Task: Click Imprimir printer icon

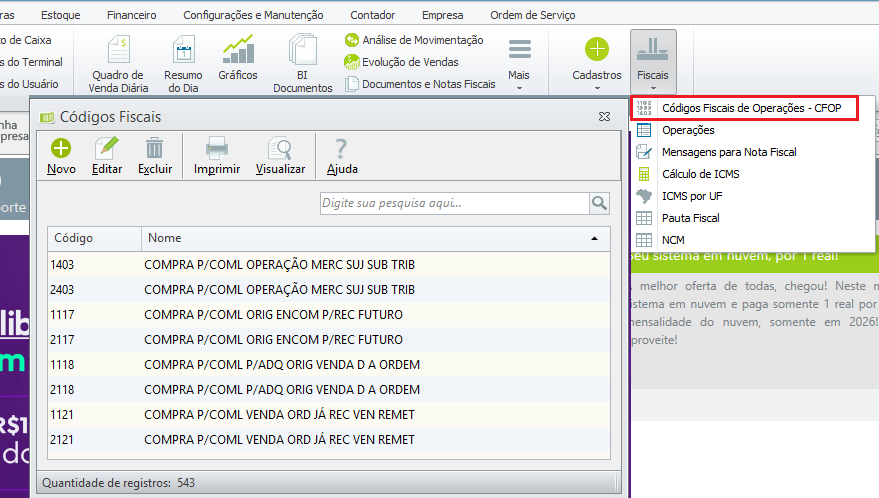Action: tap(217, 156)
